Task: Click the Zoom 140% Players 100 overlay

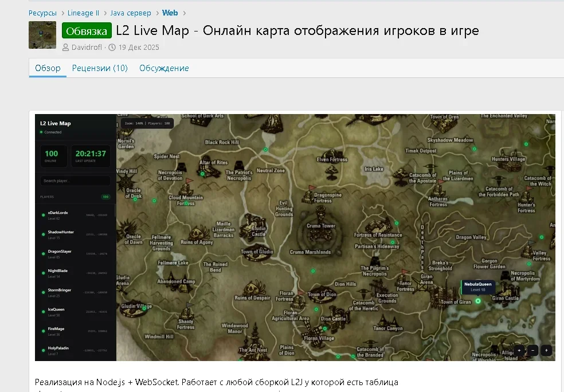Action: pos(147,123)
